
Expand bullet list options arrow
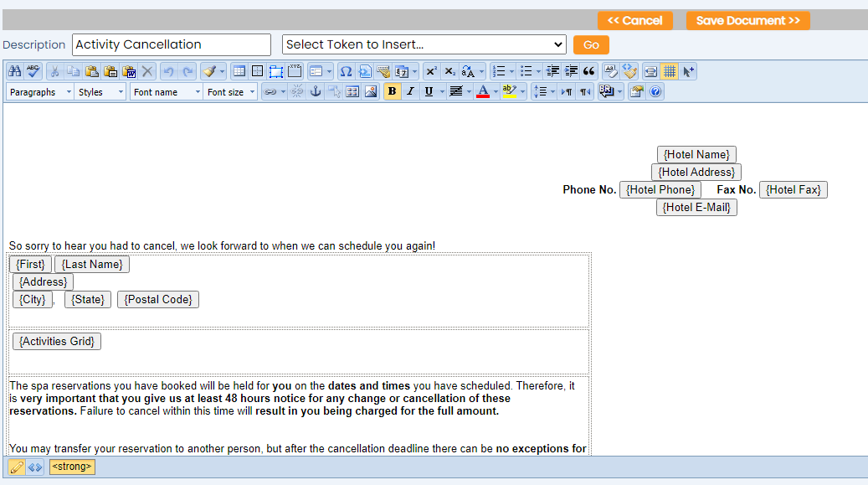coord(538,71)
